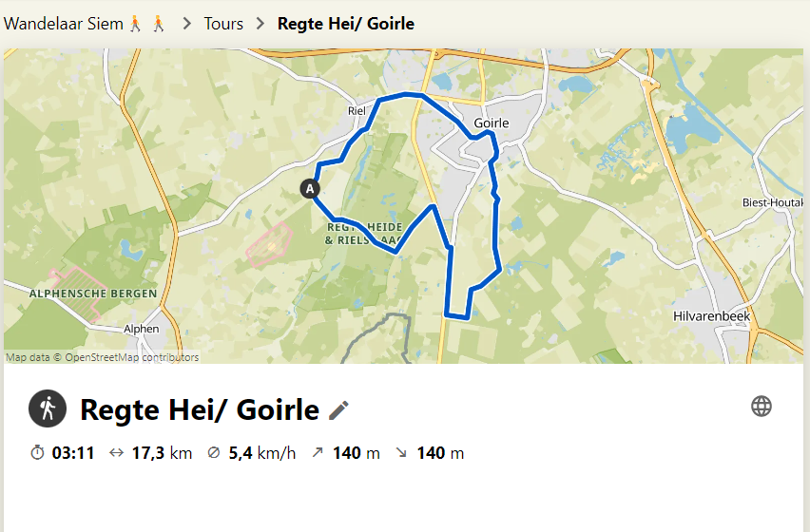Open the OpenStreetMap contributors attribution link
Image resolution: width=810 pixels, height=532 pixels.
[x=131, y=358]
